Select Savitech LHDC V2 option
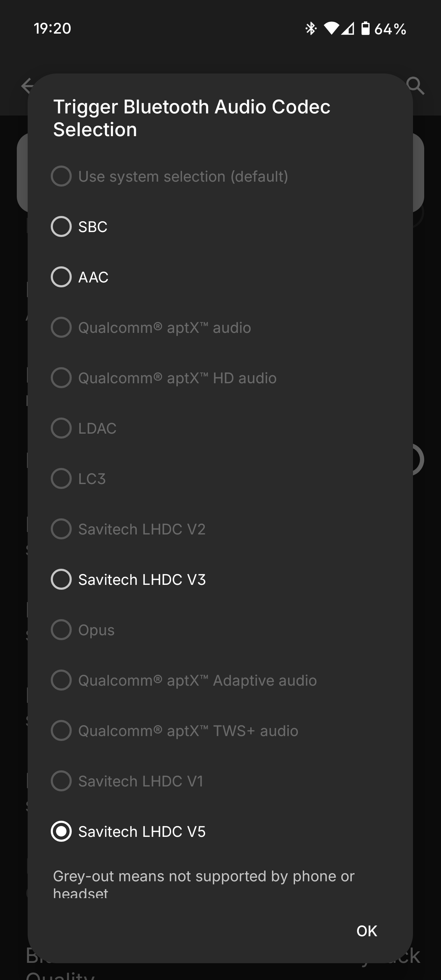The height and width of the screenshot is (980, 441). pyautogui.click(x=61, y=529)
